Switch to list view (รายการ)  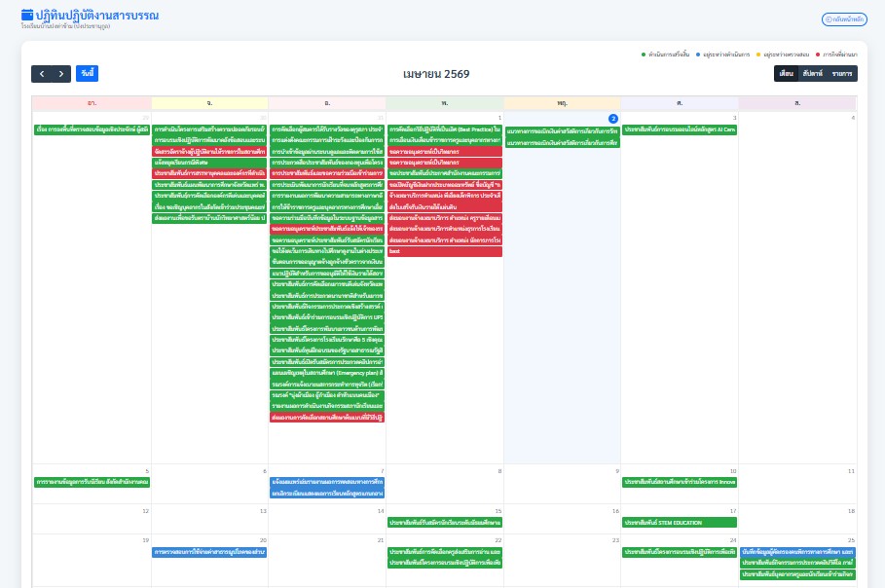(x=842, y=74)
